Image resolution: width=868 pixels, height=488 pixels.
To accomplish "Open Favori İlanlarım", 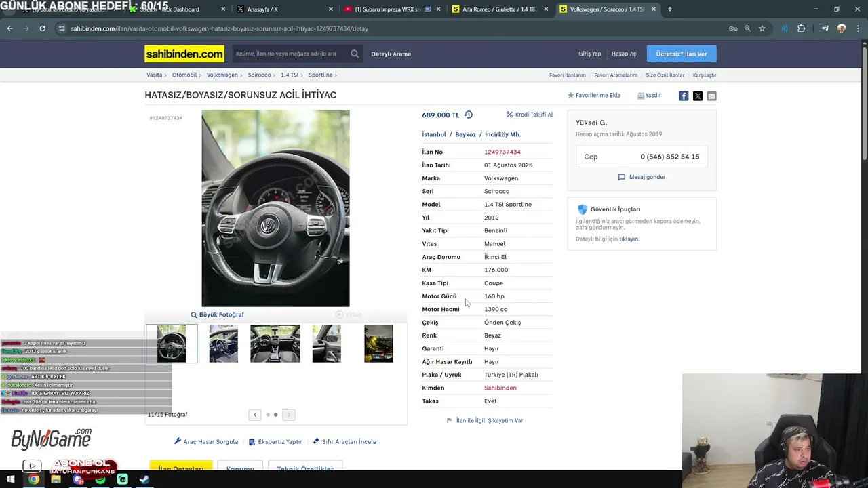I will (x=568, y=75).
